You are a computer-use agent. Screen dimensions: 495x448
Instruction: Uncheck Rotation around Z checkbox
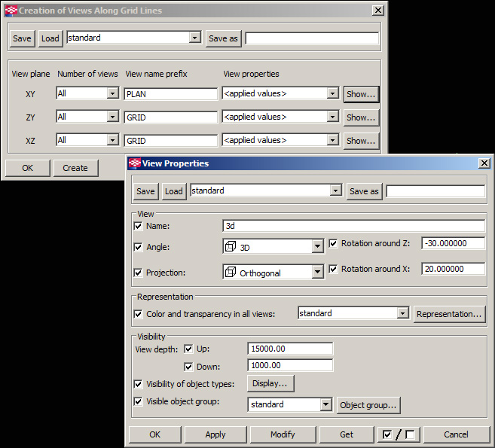[x=333, y=243]
